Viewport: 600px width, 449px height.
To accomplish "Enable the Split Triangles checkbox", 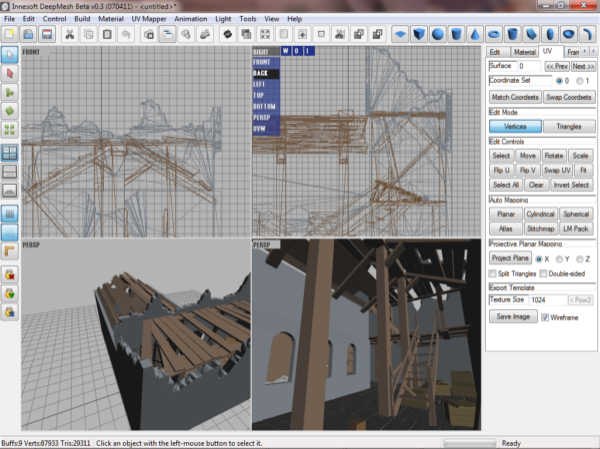I will (493, 273).
